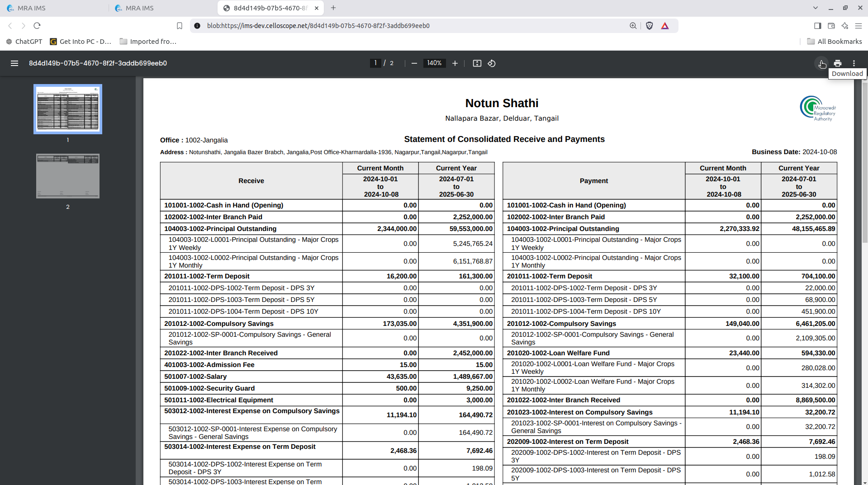
Task: Click Receive row 501011-1002-Electrical Equipment
Action: pos(327,400)
